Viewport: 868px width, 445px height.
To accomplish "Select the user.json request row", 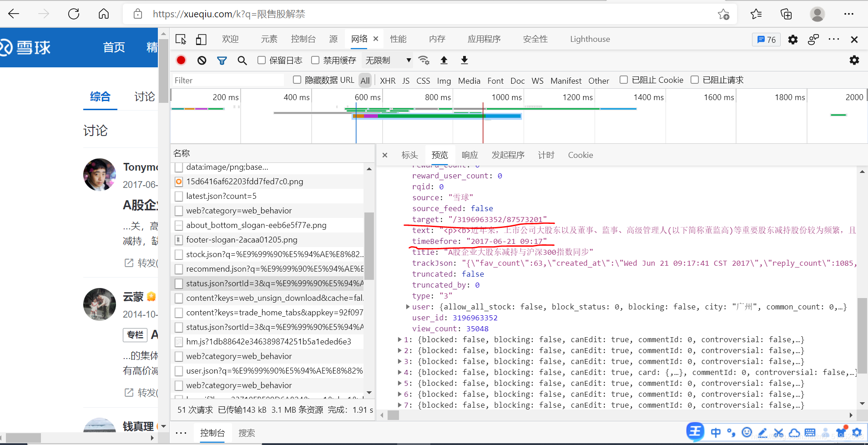I will point(267,371).
